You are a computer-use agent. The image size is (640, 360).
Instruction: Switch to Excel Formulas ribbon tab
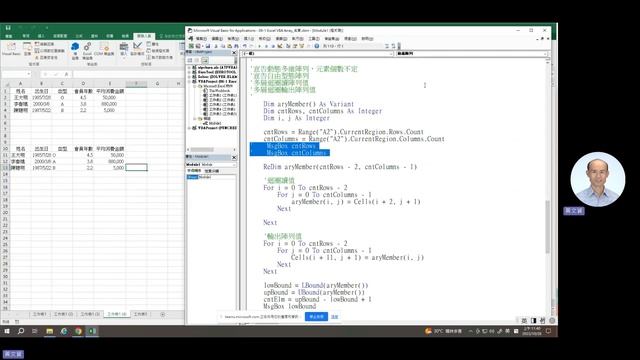79,36
